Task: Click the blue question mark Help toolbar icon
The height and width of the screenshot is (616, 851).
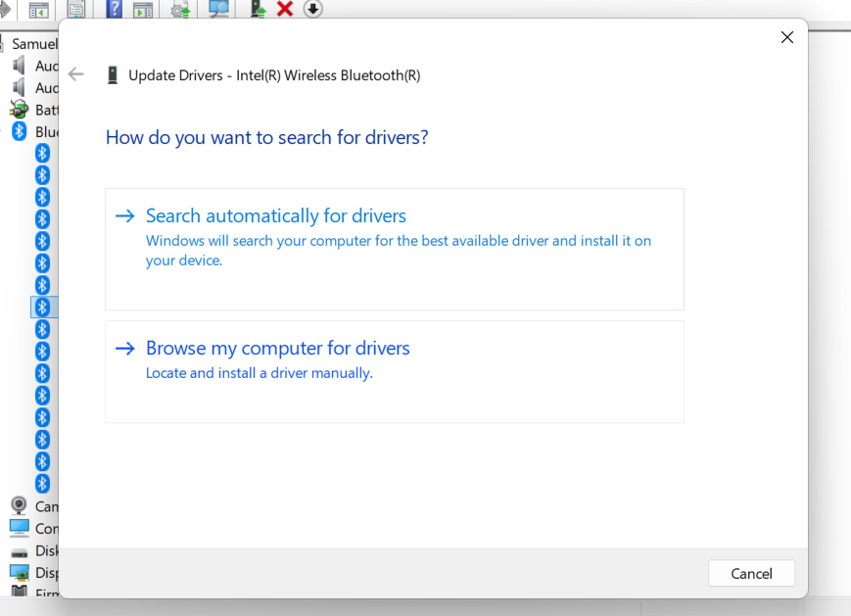Action: pyautogui.click(x=115, y=10)
